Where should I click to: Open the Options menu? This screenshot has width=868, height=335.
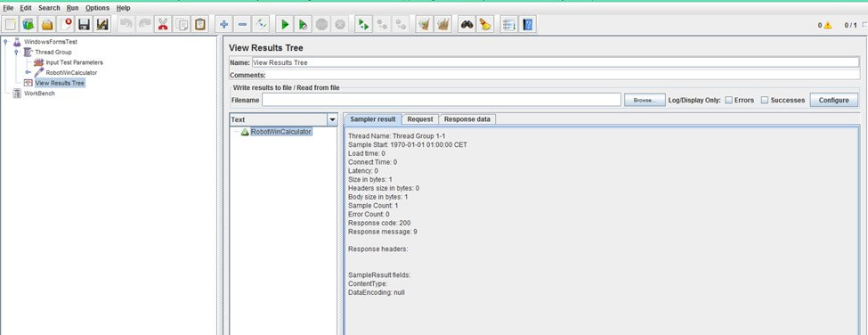tap(97, 8)
